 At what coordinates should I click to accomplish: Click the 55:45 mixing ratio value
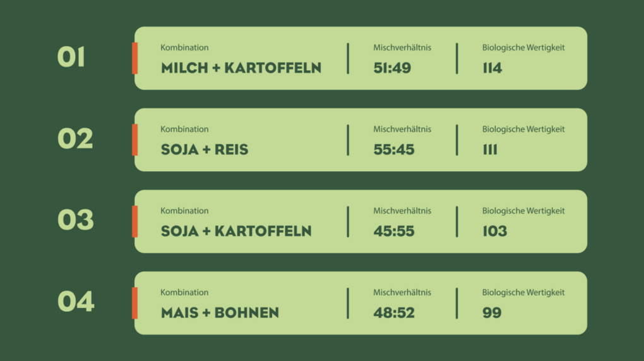[x=394, y=150]
